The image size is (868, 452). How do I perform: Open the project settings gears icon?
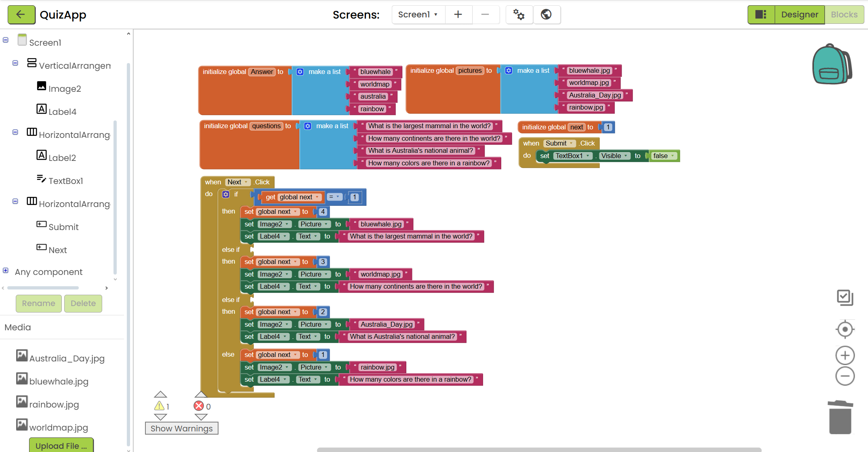coord(519,15)
